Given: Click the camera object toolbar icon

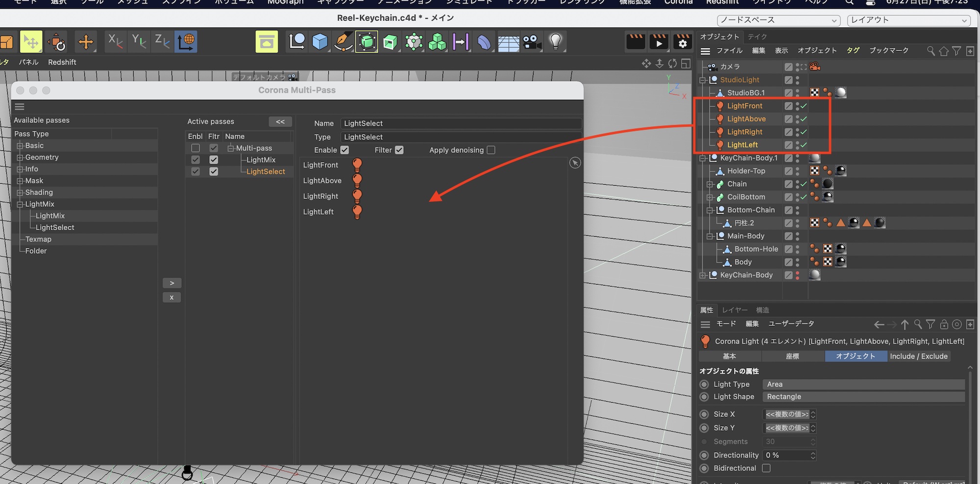Looking at the screenshot, I should (x=532, y=42).
